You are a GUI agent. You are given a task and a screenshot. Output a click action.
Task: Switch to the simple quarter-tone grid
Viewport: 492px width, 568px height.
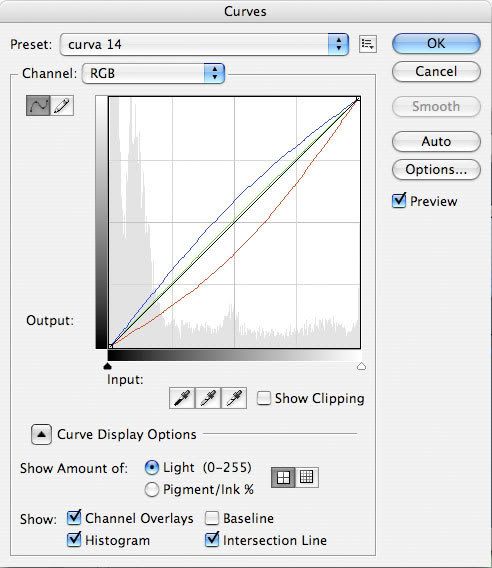tap(283, 477)
